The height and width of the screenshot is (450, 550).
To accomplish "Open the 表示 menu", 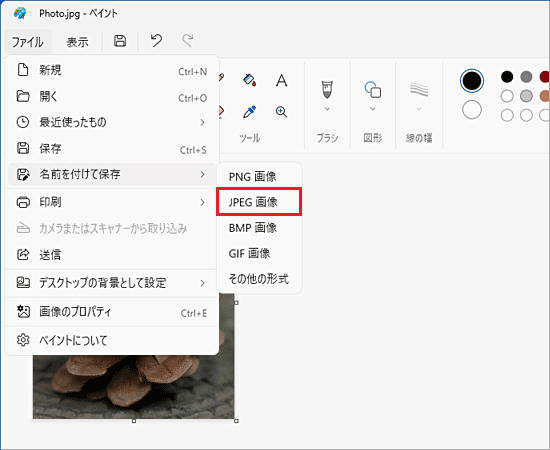I will click(78, 42).
